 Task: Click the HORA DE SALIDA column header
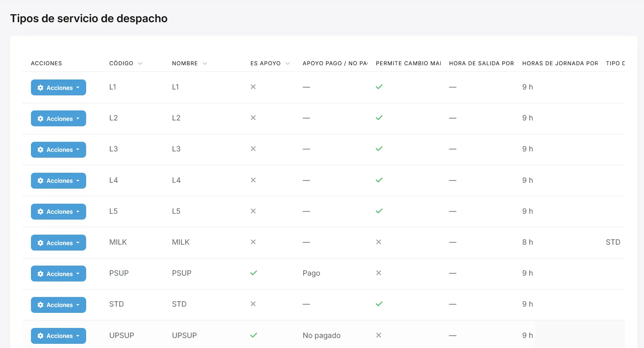click(x=481, y=63)
